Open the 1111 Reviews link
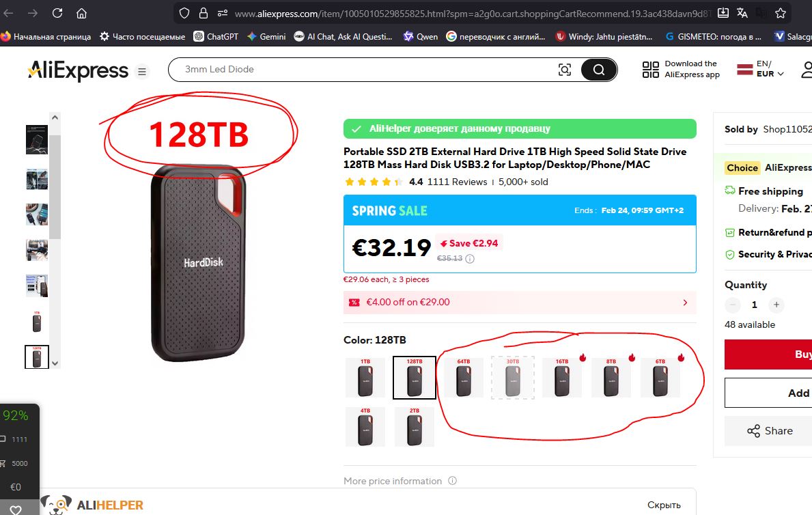The image size is (812, 515). pos(458,182)
